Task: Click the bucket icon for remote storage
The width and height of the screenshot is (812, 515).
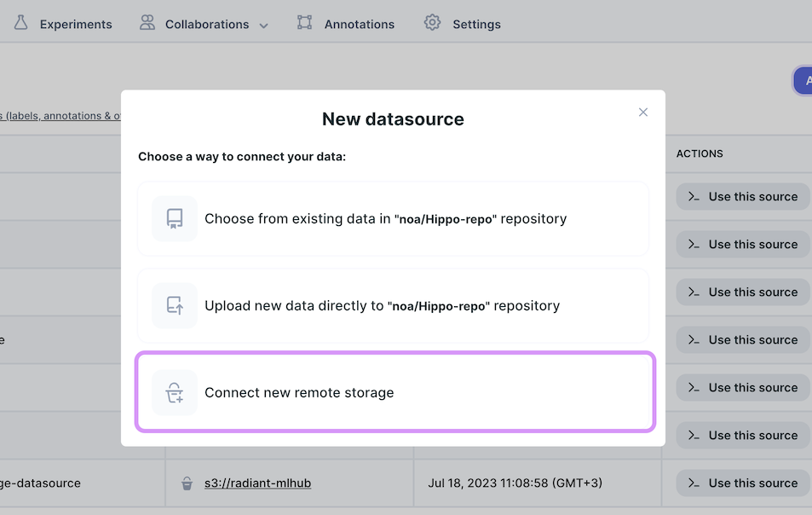Action: point(175,393)
